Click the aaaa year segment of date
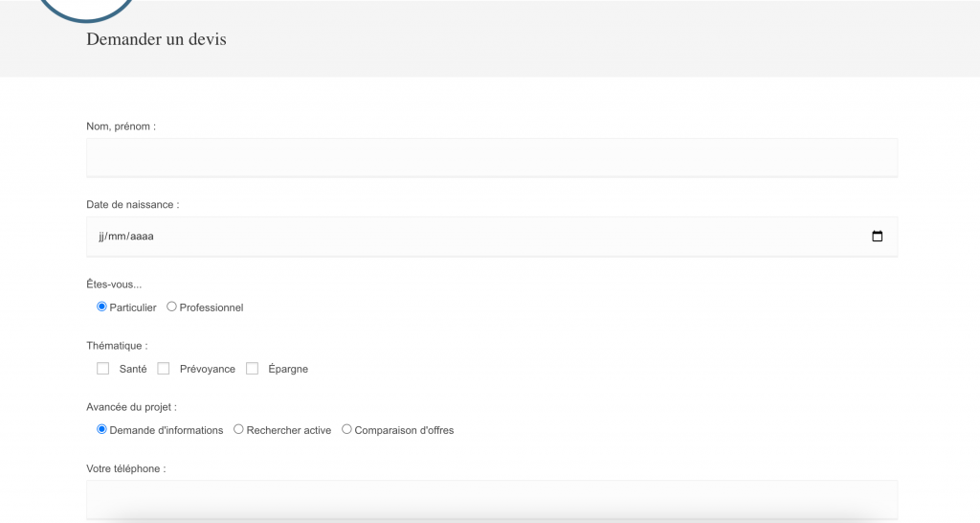Screen dimensions: 980x523 [x=142, y=237]
